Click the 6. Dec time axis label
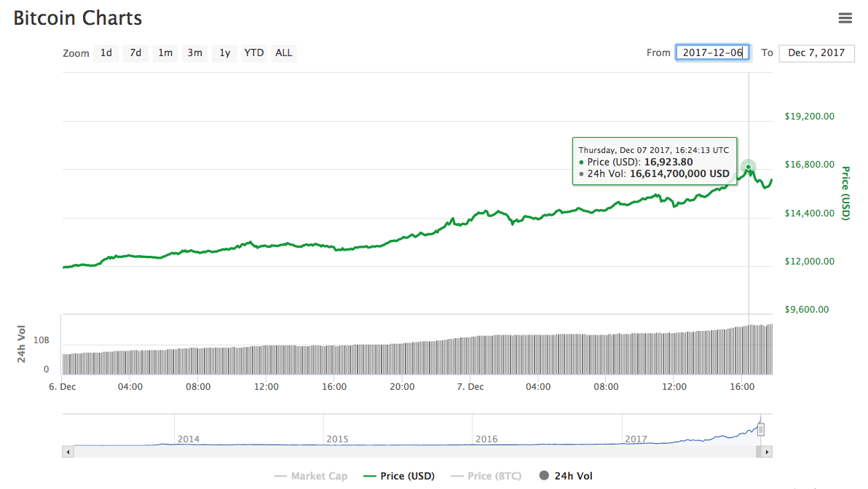The image size is (868, 489). 63,386
